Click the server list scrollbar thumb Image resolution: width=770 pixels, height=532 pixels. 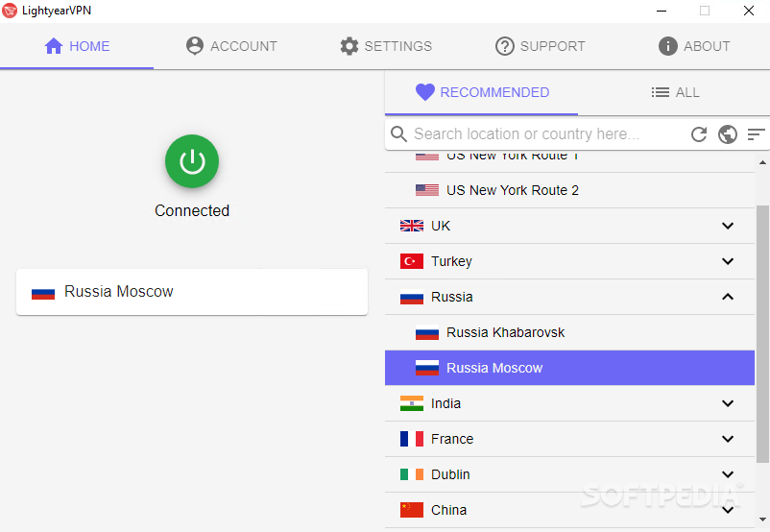(x=762, y=334)
